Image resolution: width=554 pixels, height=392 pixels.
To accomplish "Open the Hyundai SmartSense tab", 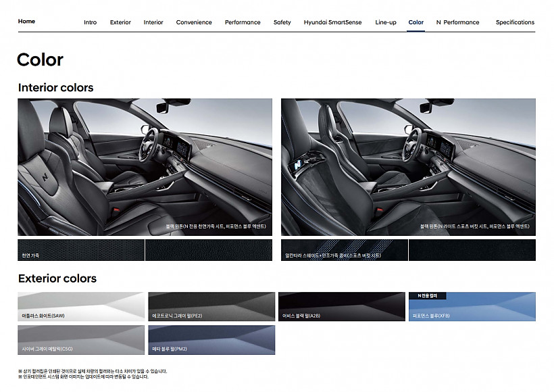I will tap(332, 22).
